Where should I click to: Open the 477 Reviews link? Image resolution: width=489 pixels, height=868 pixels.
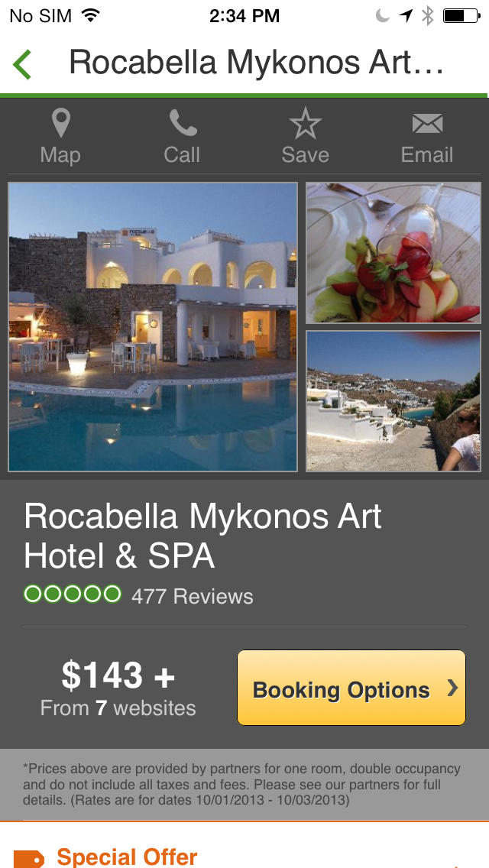click(193, 597)
